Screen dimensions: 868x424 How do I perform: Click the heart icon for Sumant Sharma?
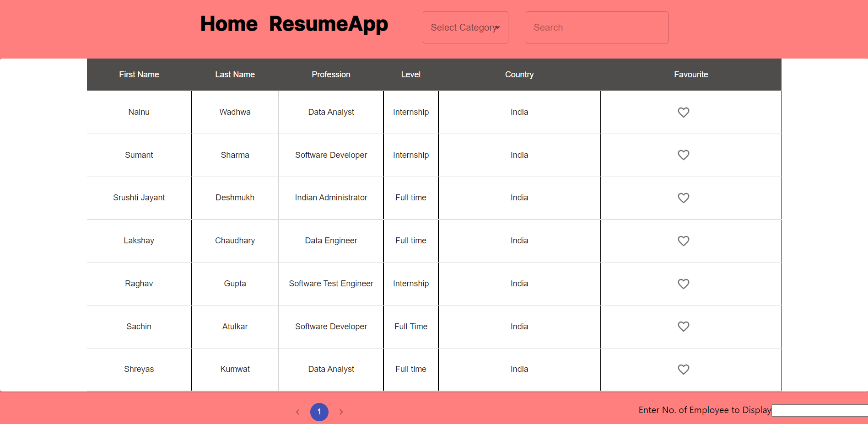click(x=683, y=155)
